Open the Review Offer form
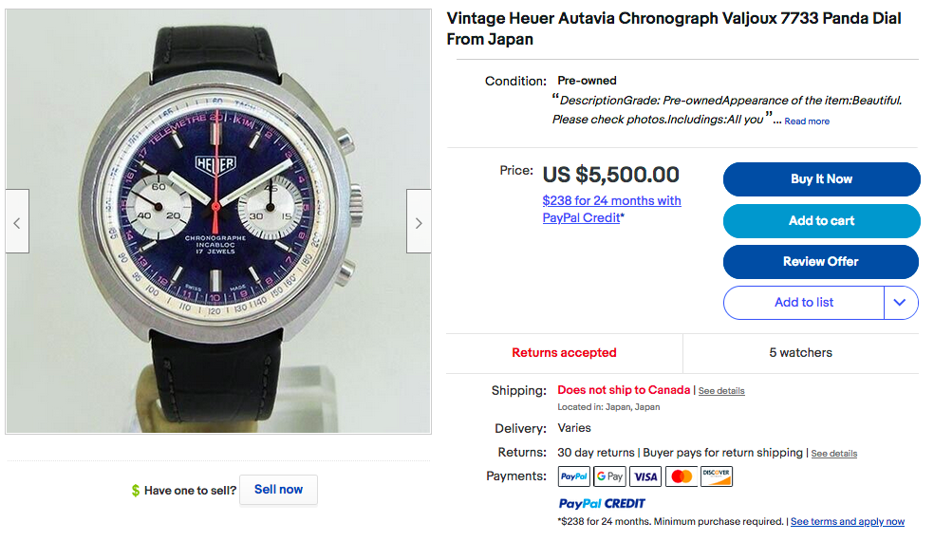The image size is (934, 560). click(820, 262)
